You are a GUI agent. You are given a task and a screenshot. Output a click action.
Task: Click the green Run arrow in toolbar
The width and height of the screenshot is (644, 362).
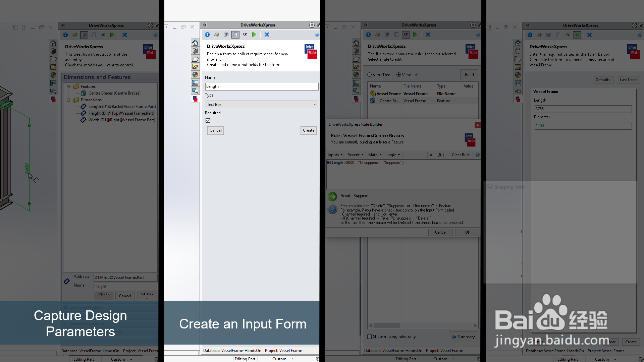tap(254, 35)
